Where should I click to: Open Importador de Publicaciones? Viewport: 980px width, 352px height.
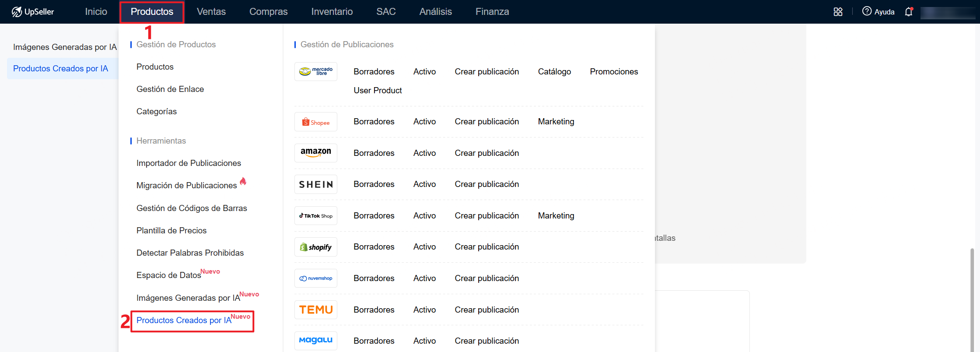coord(189,163)
